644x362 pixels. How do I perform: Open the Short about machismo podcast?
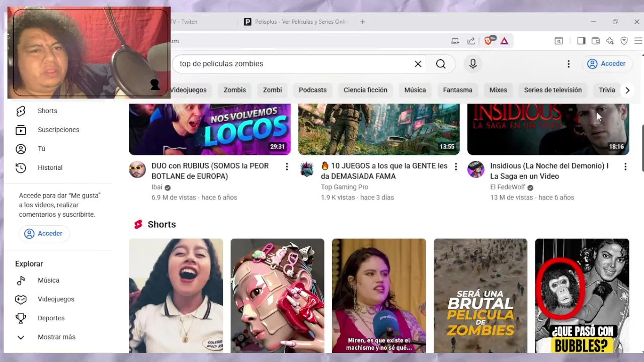coord(379,296)
